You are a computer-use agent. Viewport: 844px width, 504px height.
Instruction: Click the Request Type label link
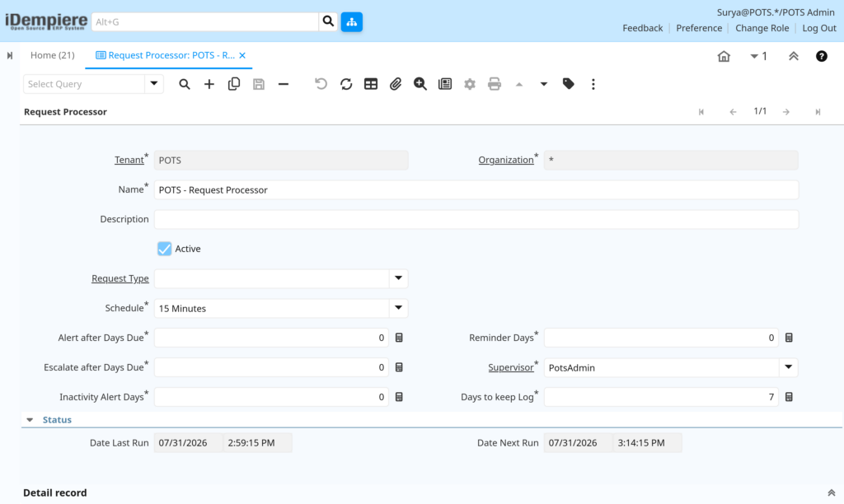pos(120,278)
